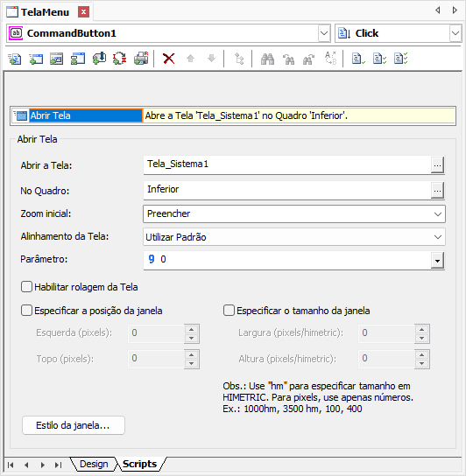This screenshot has height=476, width=466.
Task: Click the add script pick icon
Action: 15,59
